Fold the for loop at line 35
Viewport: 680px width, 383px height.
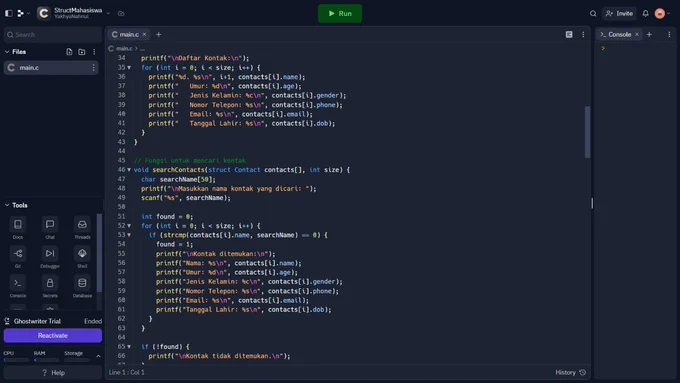(x=129, y=68)
